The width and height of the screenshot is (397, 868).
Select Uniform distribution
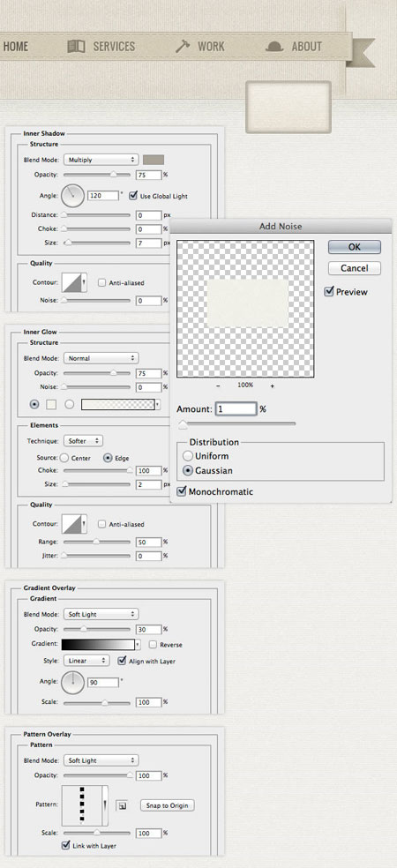pos(188,456)
